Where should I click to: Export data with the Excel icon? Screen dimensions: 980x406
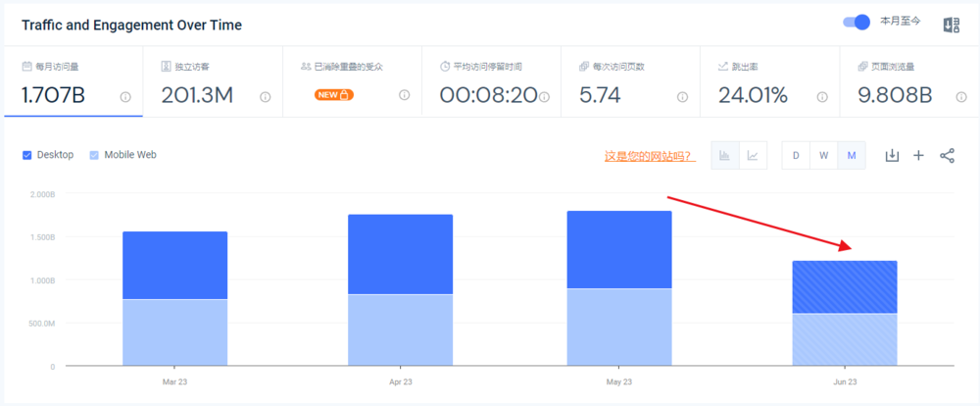click(950, 25)
